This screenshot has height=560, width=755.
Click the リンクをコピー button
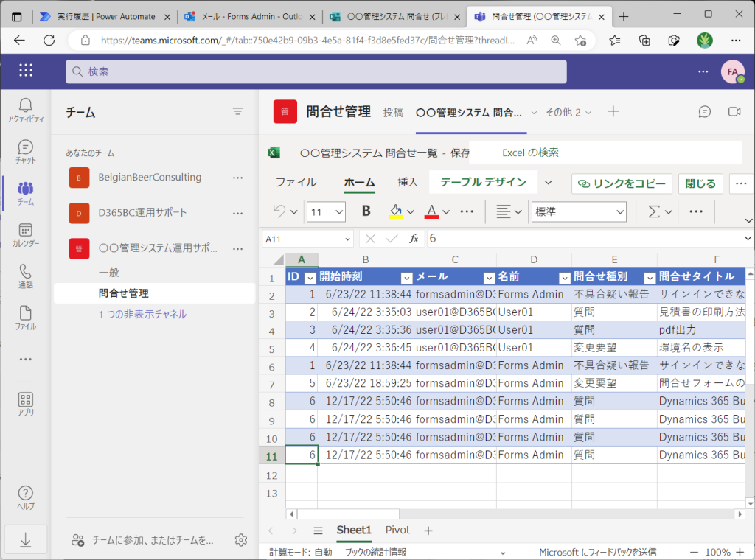(622, 183)
